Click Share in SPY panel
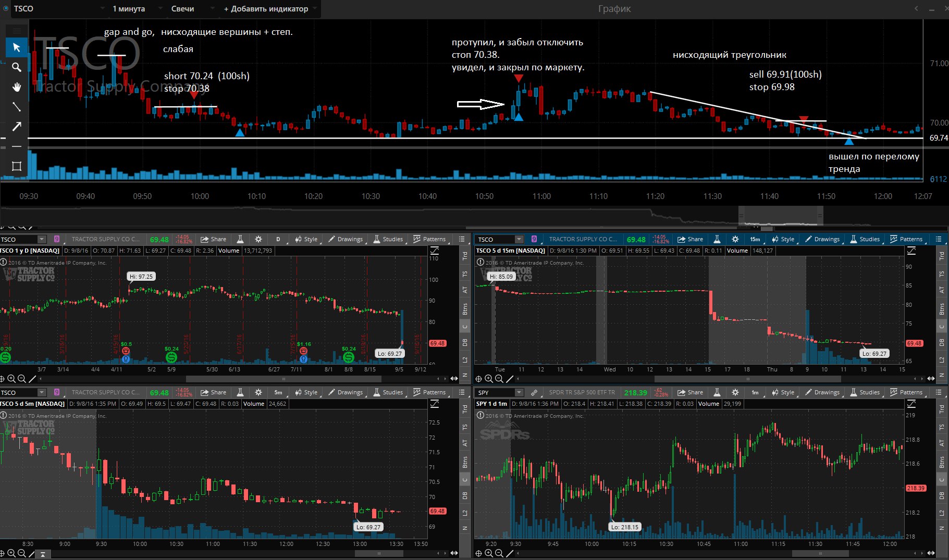This screenshot has width=949, height=560. pos(691,392)
